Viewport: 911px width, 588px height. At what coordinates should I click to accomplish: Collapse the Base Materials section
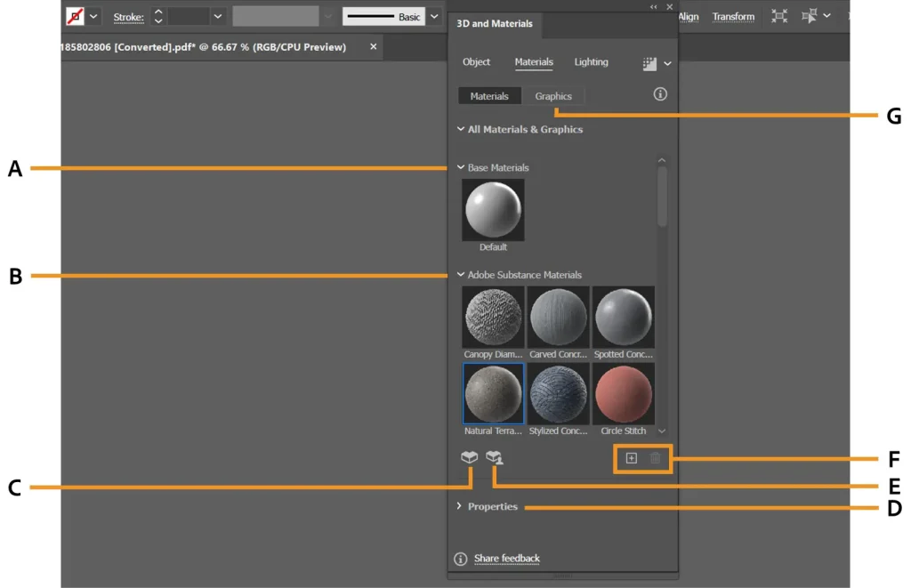(x=461, y=167)
